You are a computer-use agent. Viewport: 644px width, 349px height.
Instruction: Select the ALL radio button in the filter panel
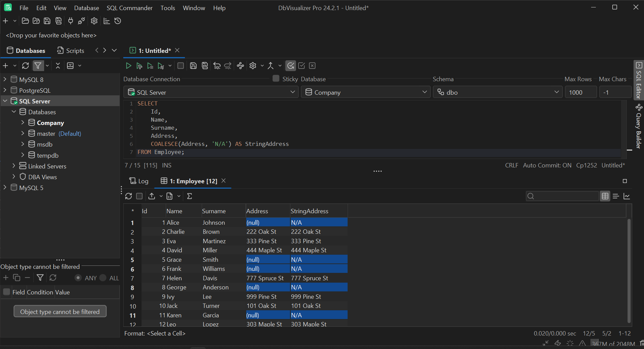(103, 278)
